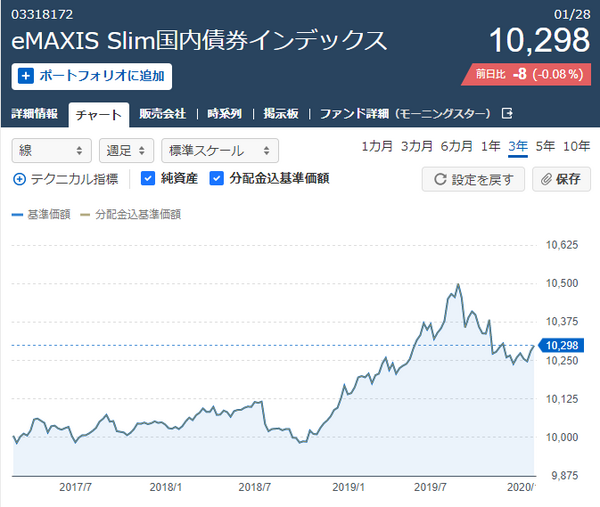Open the 線 chart type dropdown
Screen dimensions: 600x507
click(x=52, y=150)
